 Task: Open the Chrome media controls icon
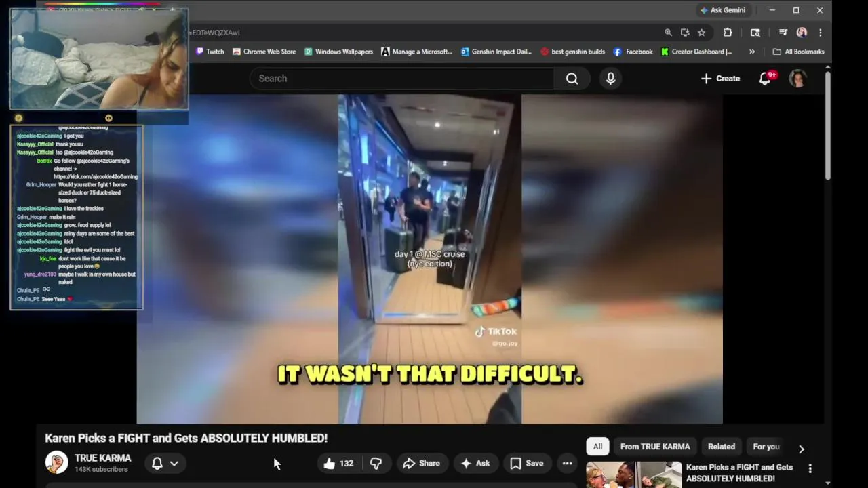pos(783,33)
